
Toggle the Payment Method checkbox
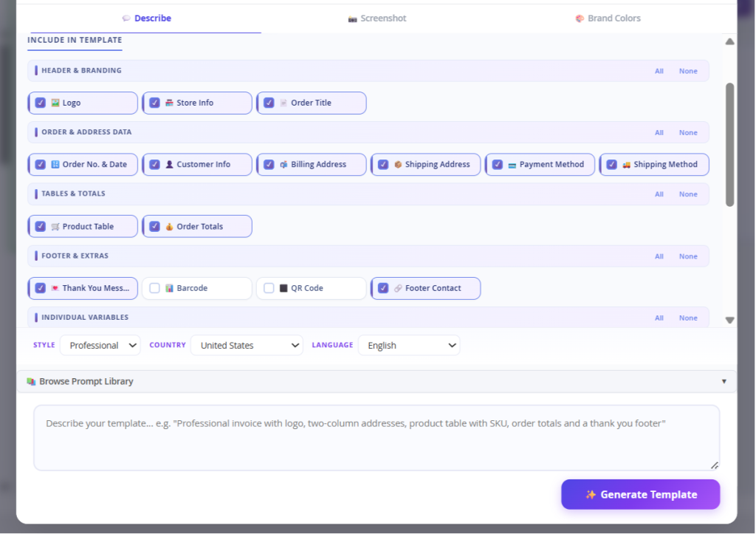point(498,165)
